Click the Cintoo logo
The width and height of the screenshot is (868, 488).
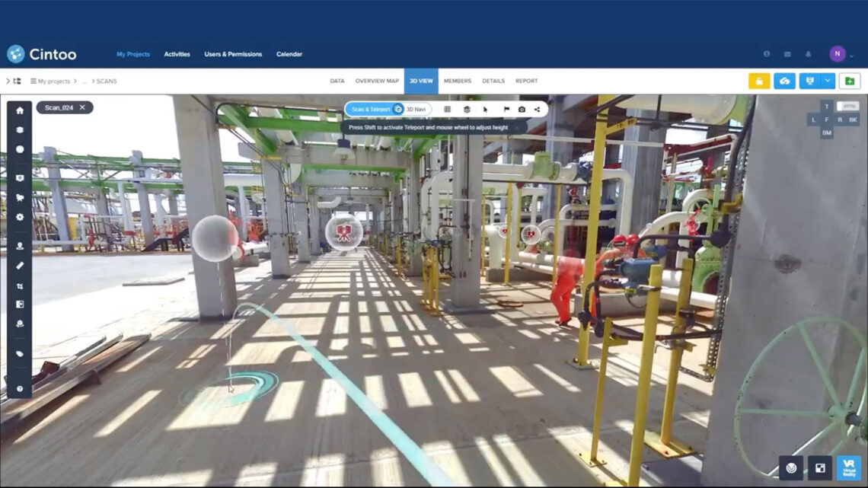(42, 54)
